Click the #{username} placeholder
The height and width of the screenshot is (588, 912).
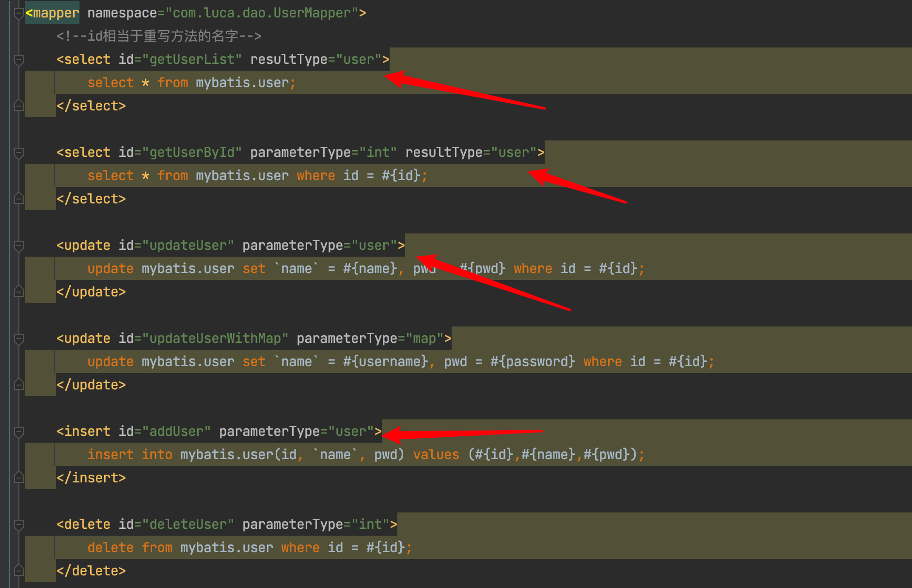[x=386, y=362]
